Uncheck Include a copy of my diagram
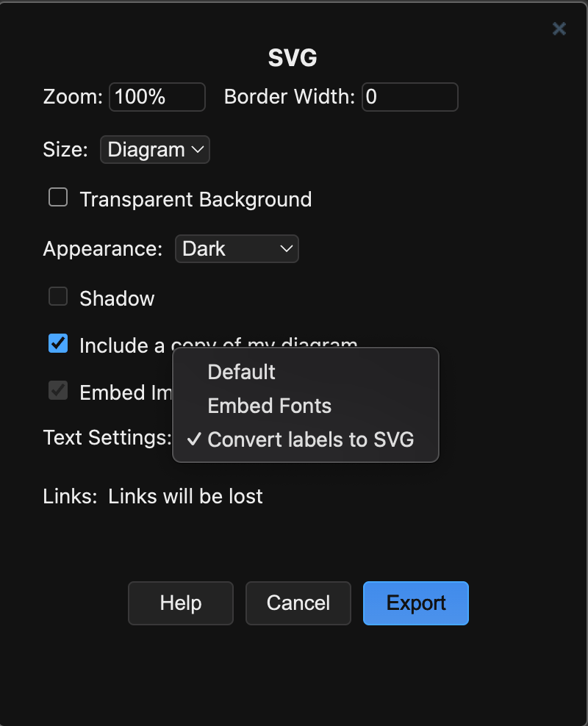 pyautogui.click(x=57, y=343)
